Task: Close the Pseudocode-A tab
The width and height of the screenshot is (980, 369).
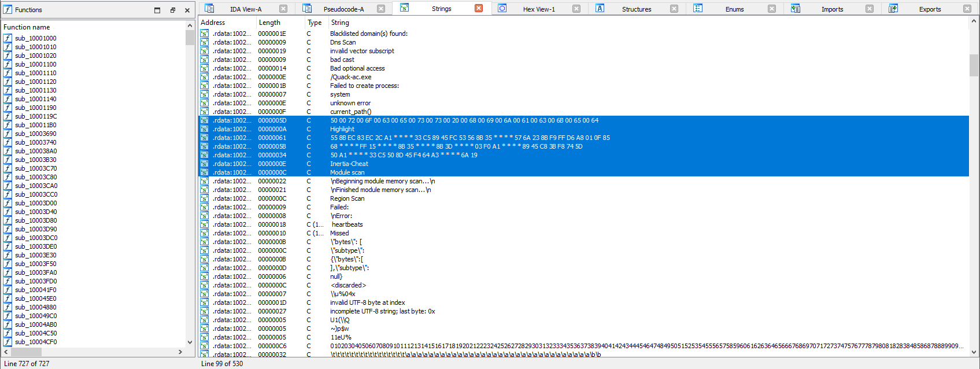Action: pyautogui.click(x=381, y=9)
